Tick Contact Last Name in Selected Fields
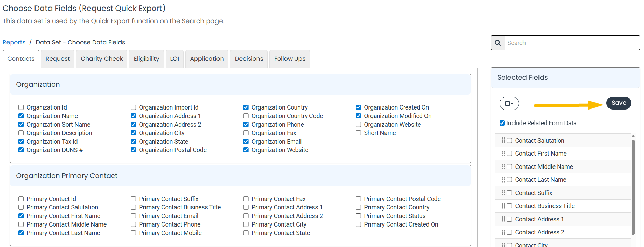Viewport: 644px width, 247px height. (x=509, y=180)
